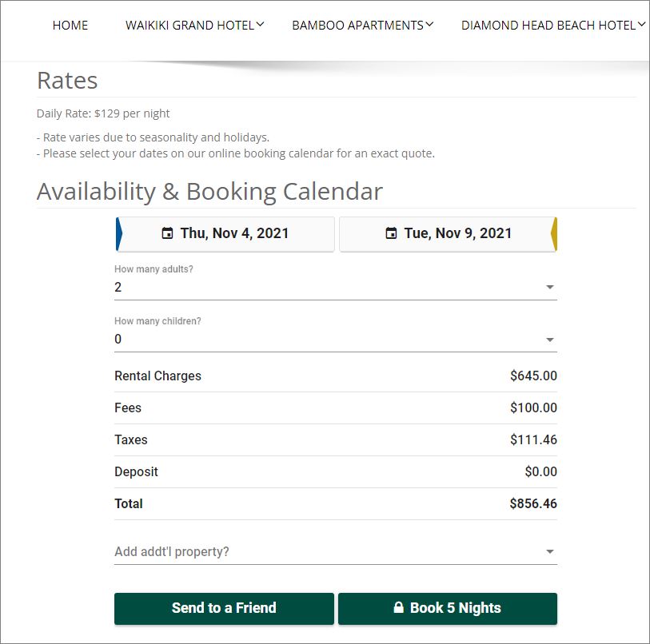Select the check-in date Thu, Nov 4, 2021
Viewport: 650px width, 644px height.
point(225,234)
